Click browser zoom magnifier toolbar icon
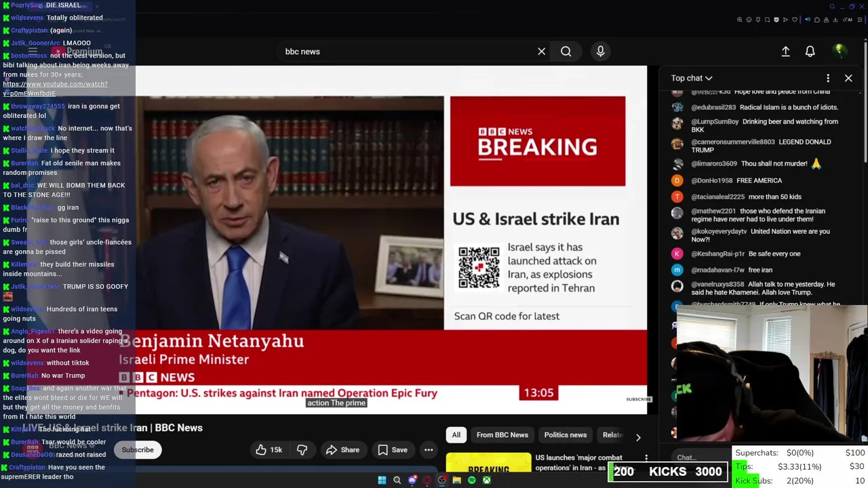Screen dimensions: 868x488 click(740, 20)
